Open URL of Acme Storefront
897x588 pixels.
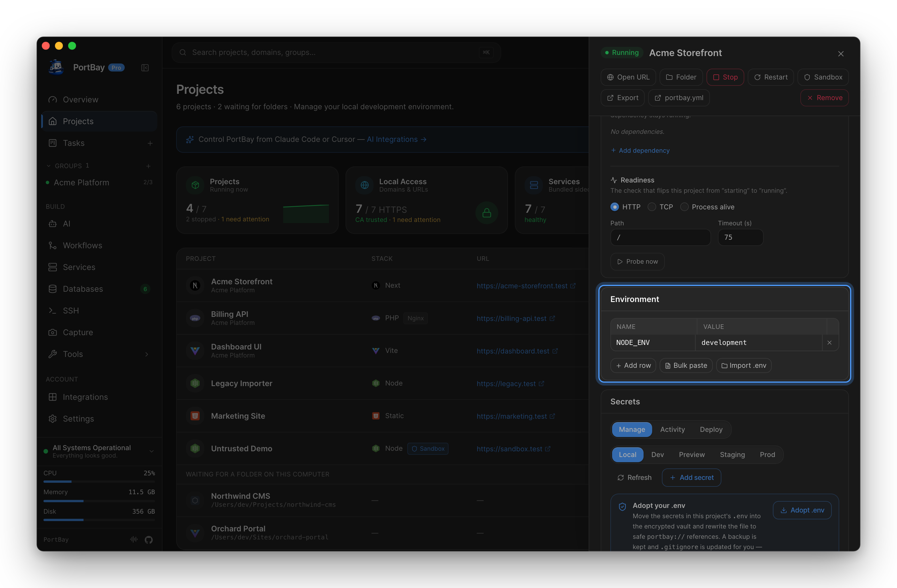[x=628, y=77]
